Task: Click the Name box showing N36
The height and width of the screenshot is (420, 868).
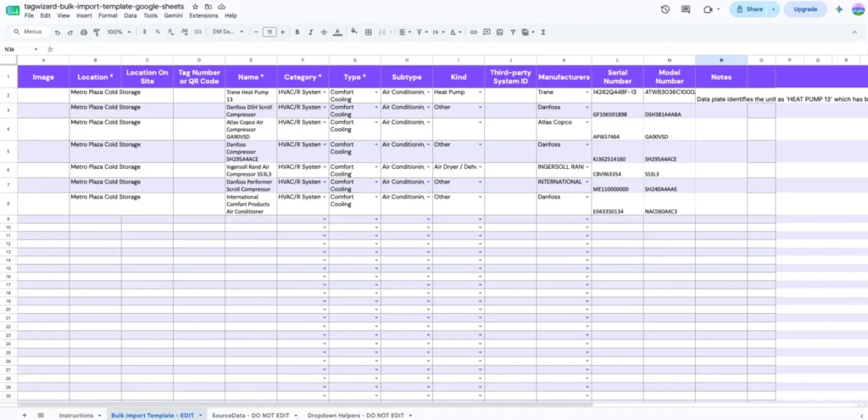Action: [19, 49]
